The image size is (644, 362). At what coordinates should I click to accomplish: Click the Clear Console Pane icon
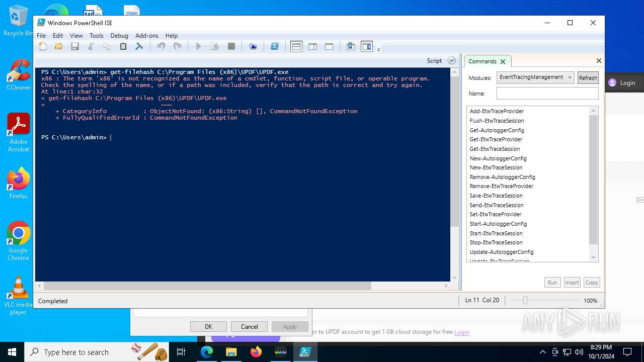(139, 46)
